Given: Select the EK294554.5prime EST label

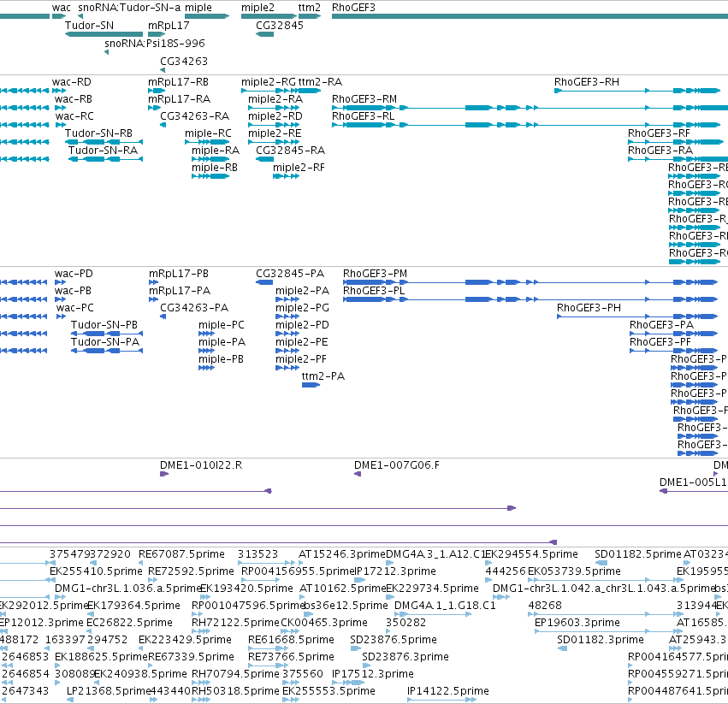Looking at the screenshot, I should [x=532, y=554].
